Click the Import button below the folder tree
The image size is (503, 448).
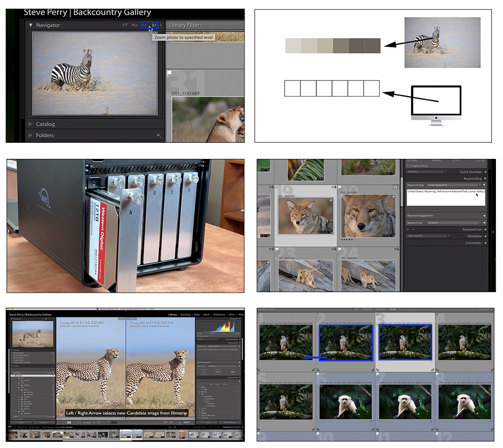pyautogui.click(x=21, y=422)
